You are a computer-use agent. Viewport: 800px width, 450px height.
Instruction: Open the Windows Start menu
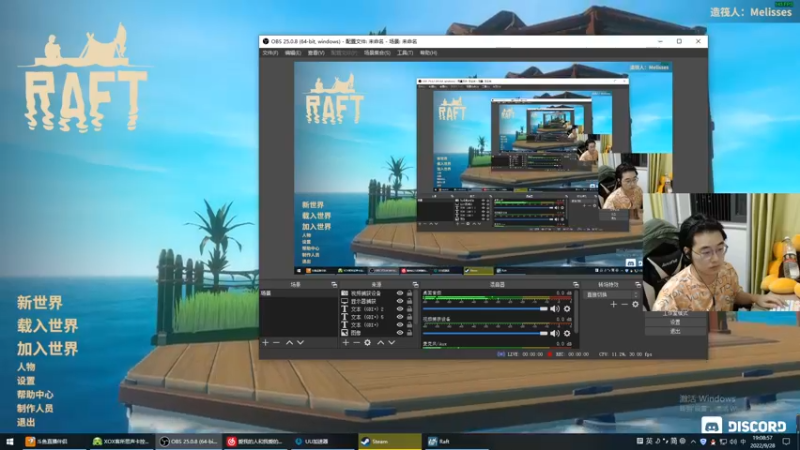tap(9, 441)
